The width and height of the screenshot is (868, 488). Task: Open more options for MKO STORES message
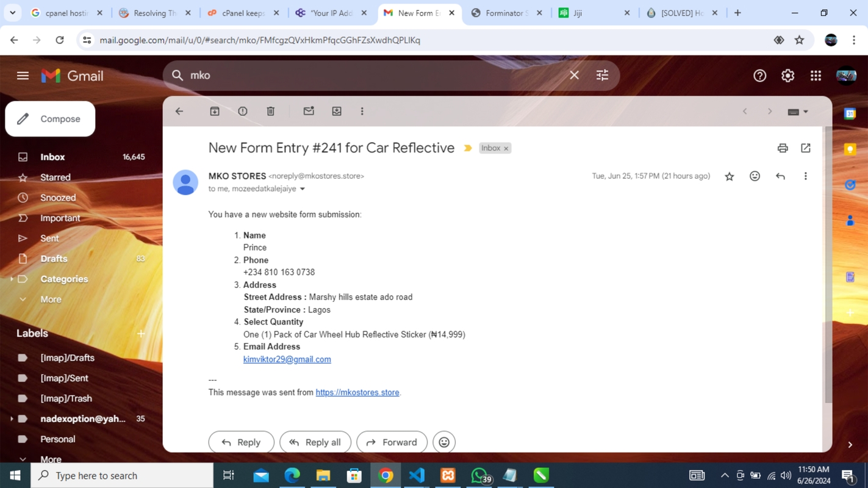[806, 176]
